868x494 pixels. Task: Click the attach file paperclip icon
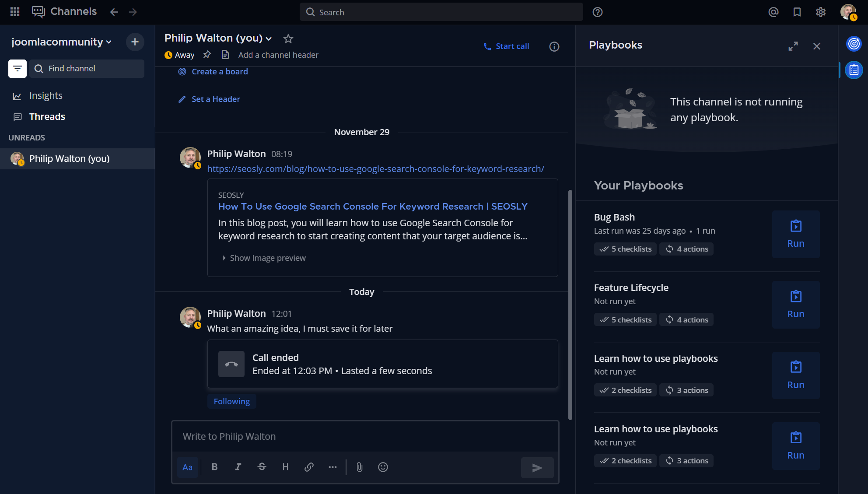359,467
